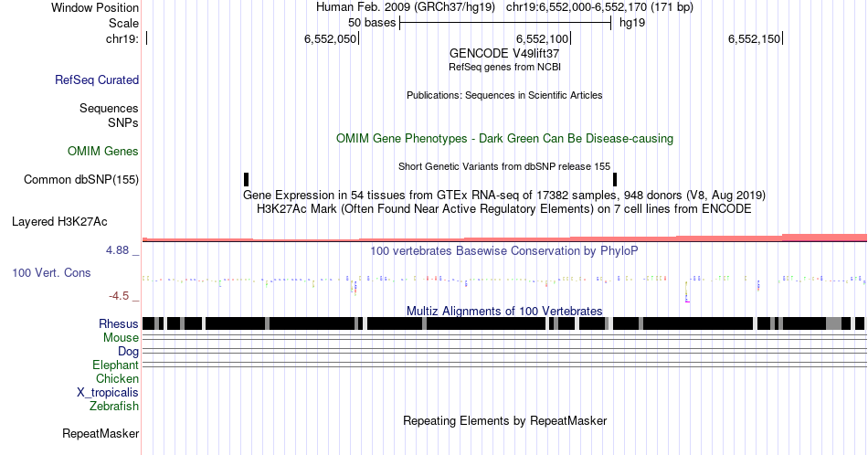Click the RepeatMasker track label

[101, 433]
